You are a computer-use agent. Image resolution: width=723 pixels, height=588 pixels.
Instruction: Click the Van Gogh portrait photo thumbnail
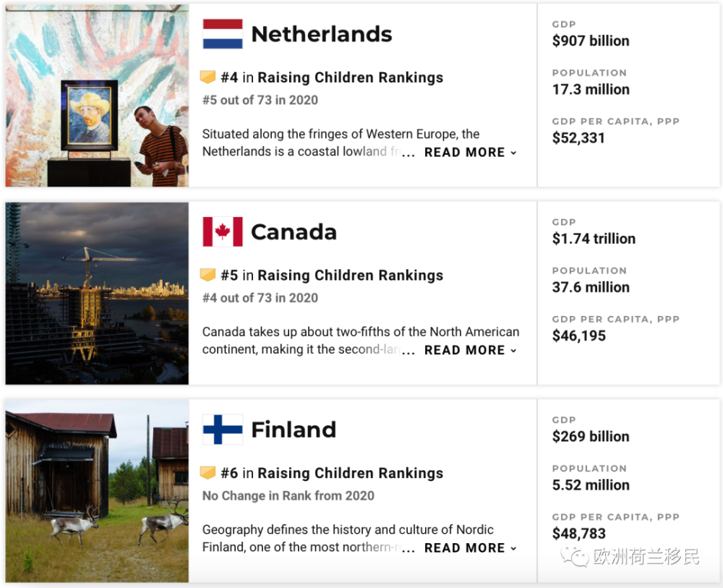(x=97, y=95)
